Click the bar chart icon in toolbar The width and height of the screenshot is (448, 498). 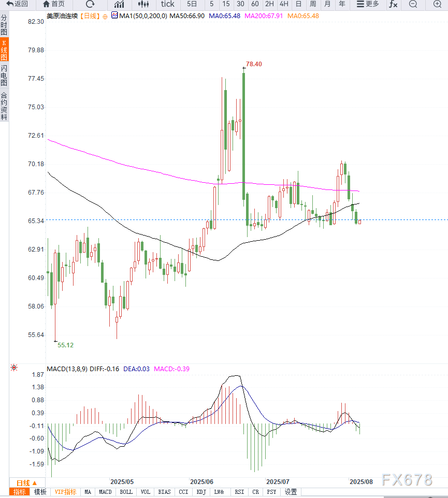[119, 4]
